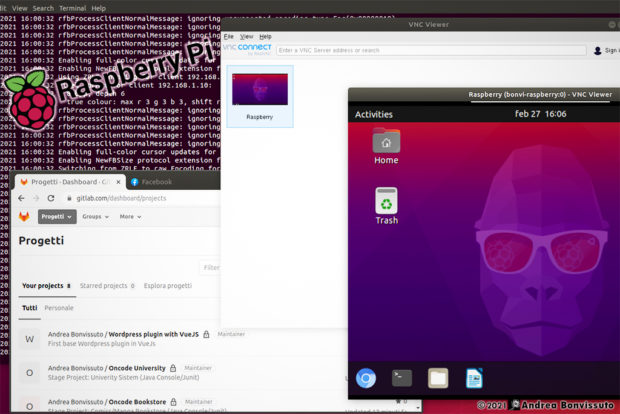The width and height of the screenshot is (620, 414).
Task: Click the VNC Connect logo
Action: click(247, 49)
